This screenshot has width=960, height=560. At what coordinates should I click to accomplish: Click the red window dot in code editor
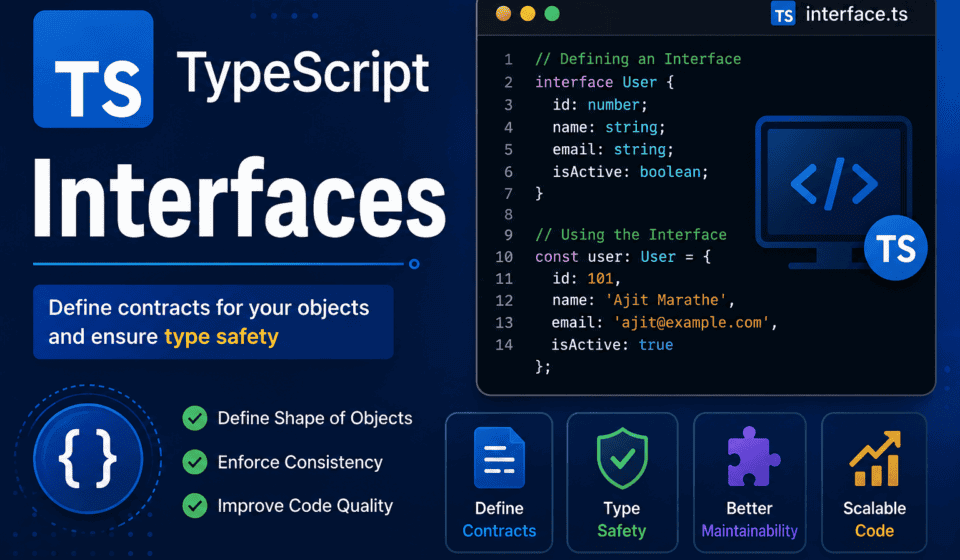503,13
